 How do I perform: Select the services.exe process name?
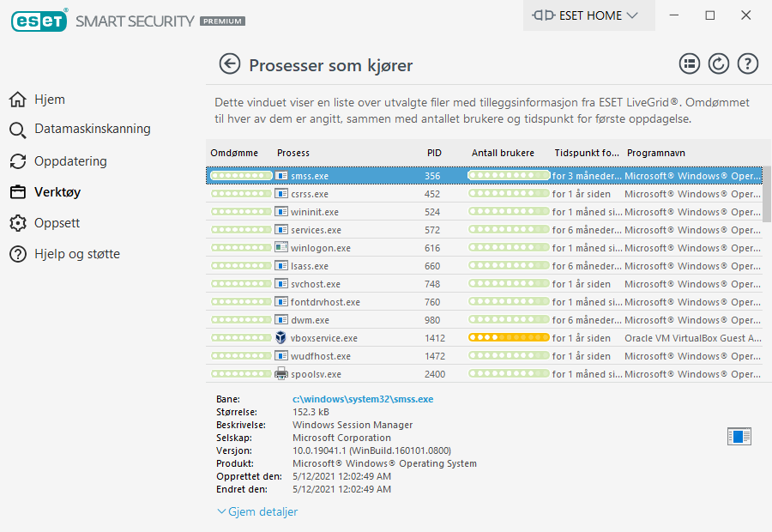tap(316, 230)
